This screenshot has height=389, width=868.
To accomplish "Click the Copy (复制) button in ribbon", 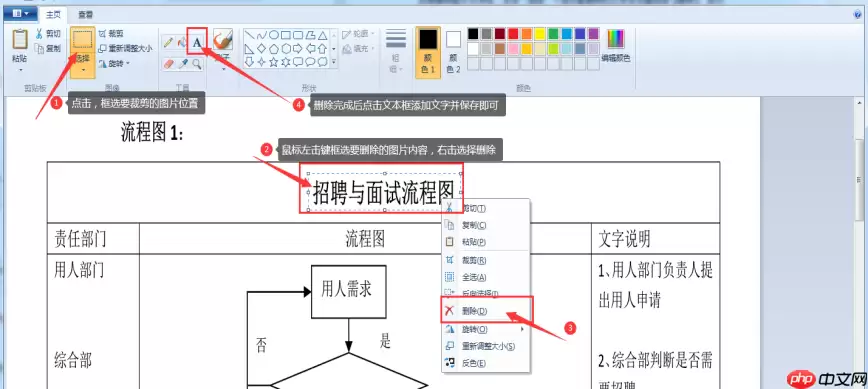I will 48,49.
